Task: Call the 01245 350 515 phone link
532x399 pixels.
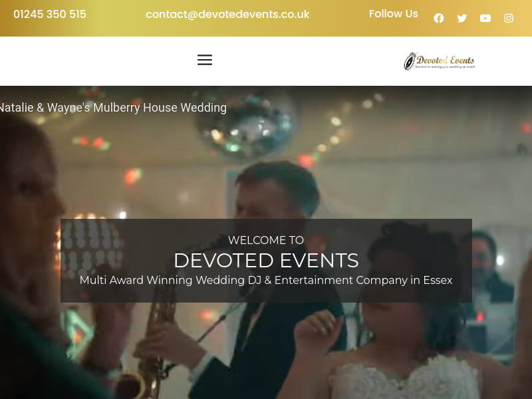Action: tap(49, 14)
